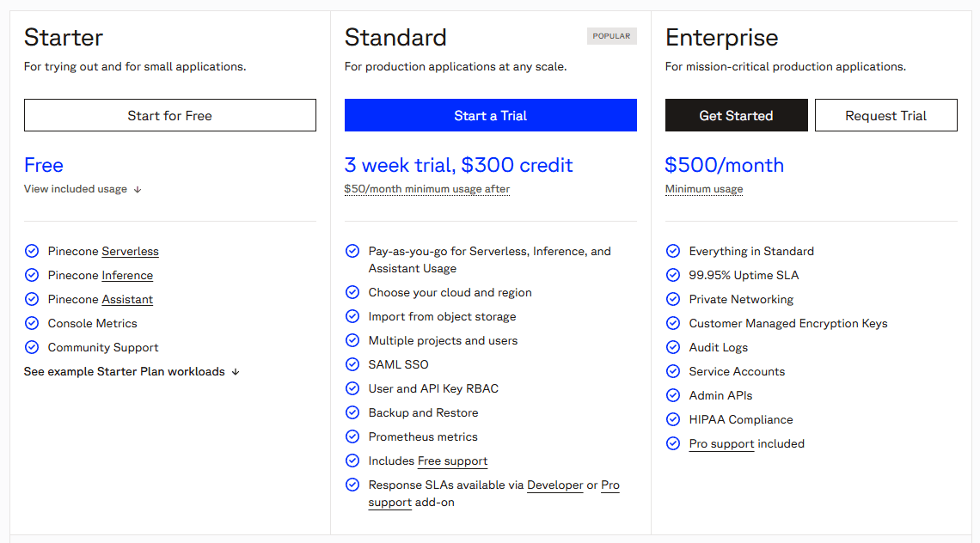Click the checkmark icon next to Private Networking
Viewport: 980px width, 543px height.
673,299
